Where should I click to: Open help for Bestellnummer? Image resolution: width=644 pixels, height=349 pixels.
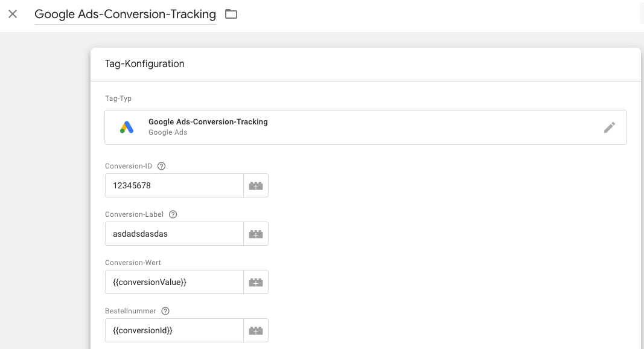coord(165,311)
